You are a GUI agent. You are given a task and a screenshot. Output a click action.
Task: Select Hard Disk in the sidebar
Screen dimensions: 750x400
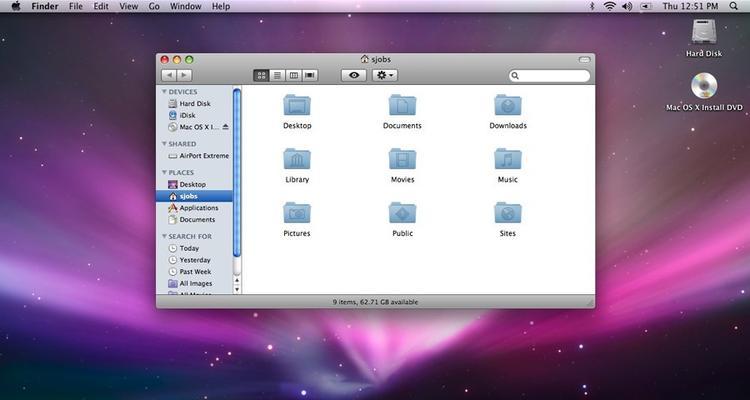[194, 103]
